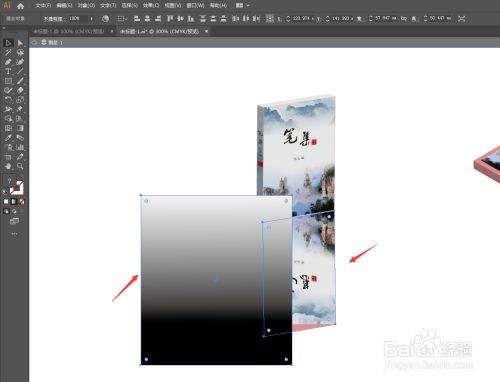The image size is (500, 382).
Task: Open the Window menu
Action: coord(195,6)
